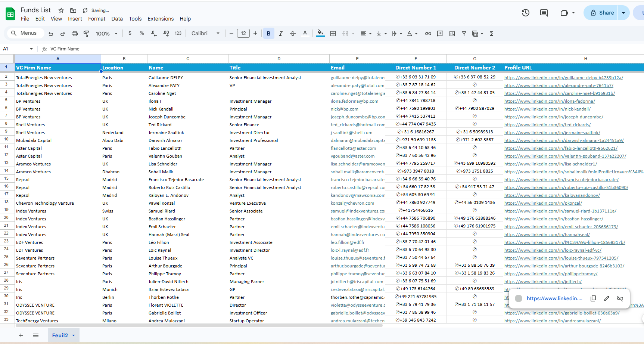
Task: Open the Calibri font dropdown
Action: coord(206,34)
